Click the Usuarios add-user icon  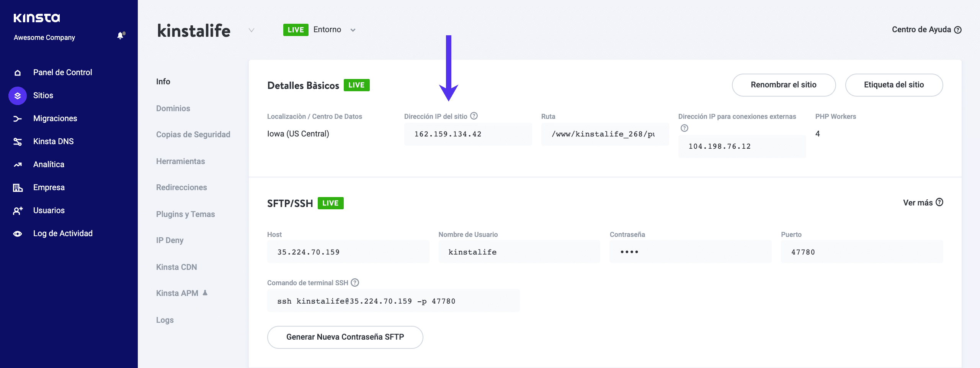(x=18, y=210)
